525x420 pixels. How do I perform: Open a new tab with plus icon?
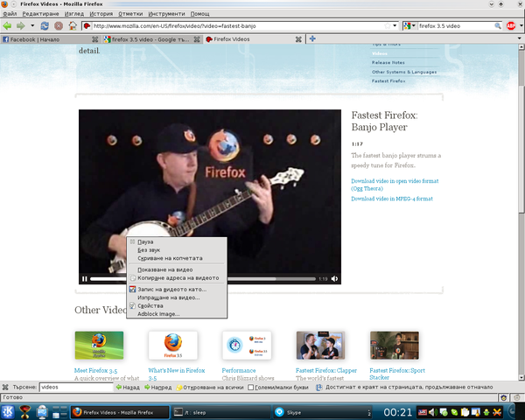(x=312, y=38)
